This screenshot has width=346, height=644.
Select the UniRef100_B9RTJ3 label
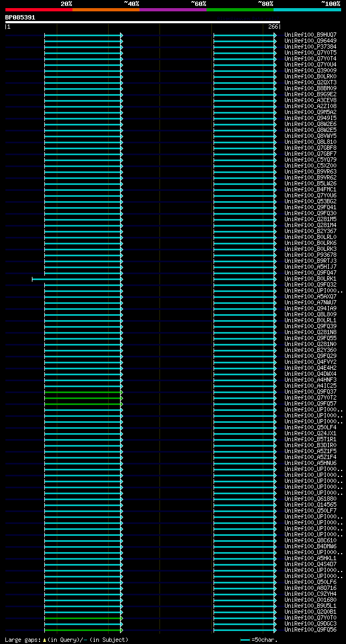(x=310, y=261)
